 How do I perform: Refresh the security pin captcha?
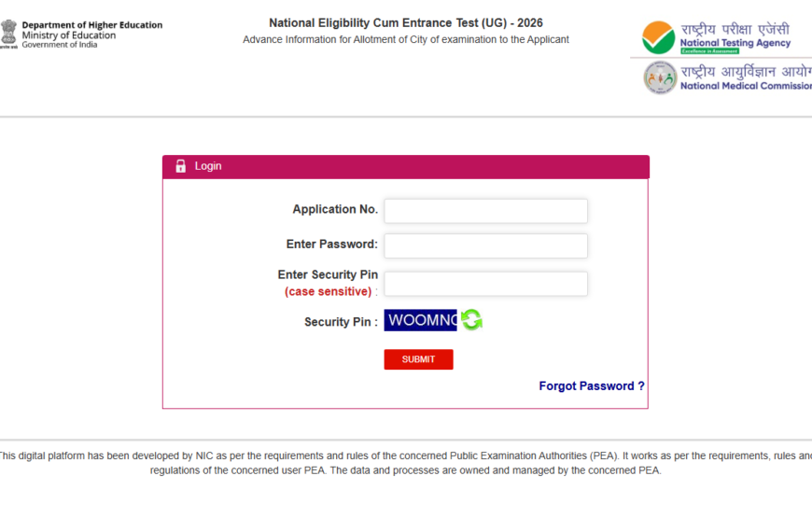click(x=471, y=320)
